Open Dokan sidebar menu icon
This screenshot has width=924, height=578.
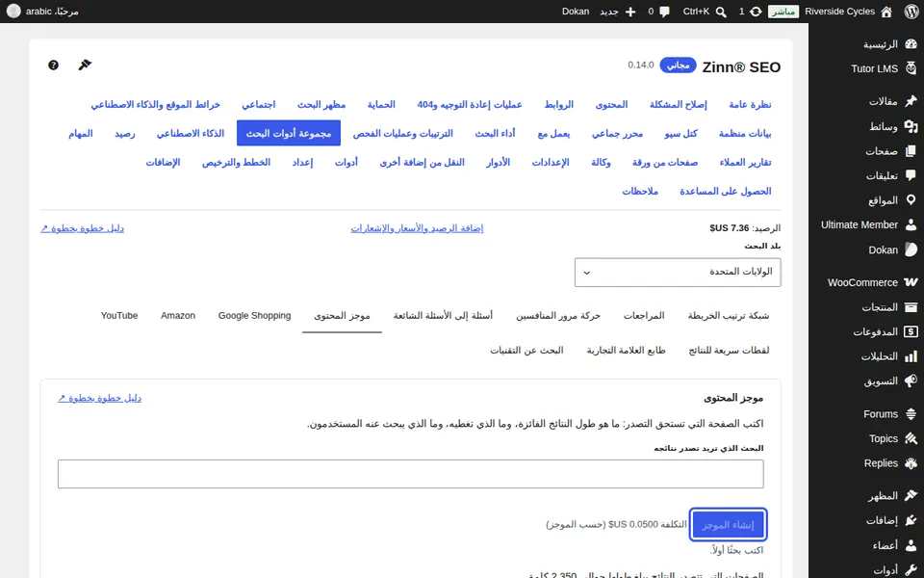tap(911, 250)
